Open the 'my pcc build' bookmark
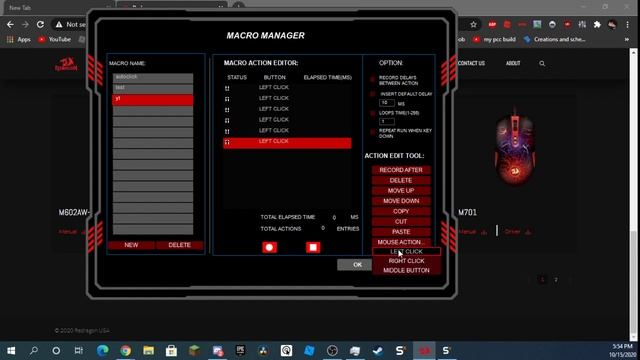The height and width of the screenshot is (360, 640). tap(495, 40)
